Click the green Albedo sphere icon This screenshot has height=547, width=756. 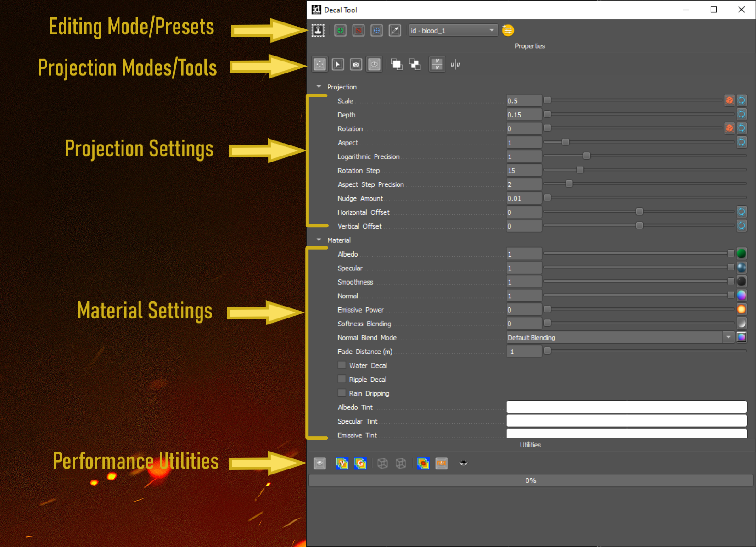[742, 254]
